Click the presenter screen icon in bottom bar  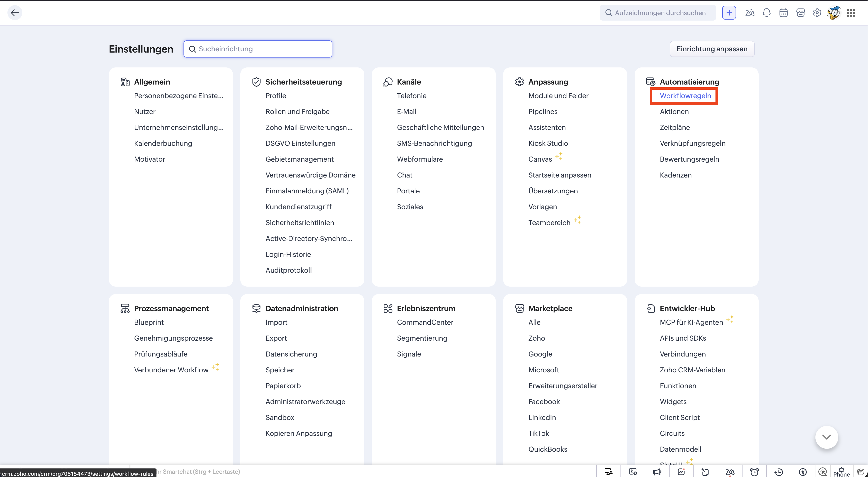click(x=609, y=472)
